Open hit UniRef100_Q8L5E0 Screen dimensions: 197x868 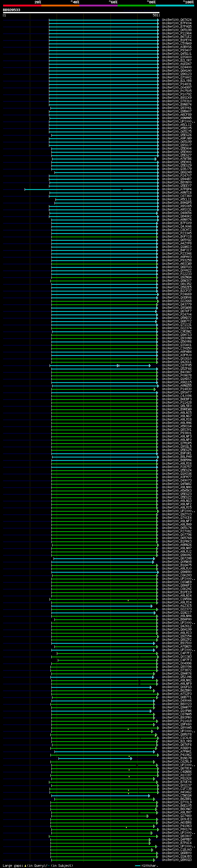tap(176, 406)
